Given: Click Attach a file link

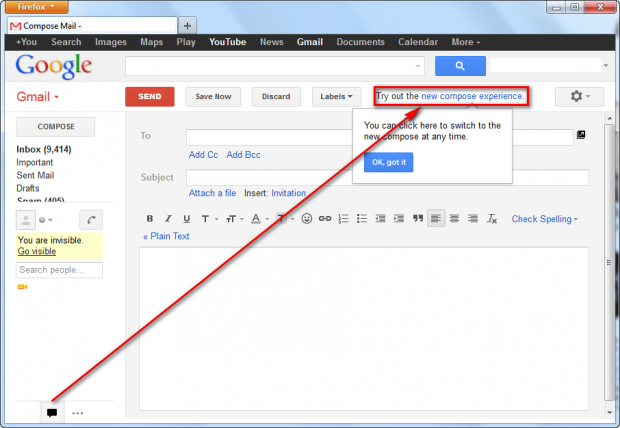Looking at the screenshot, I should 212,193.
